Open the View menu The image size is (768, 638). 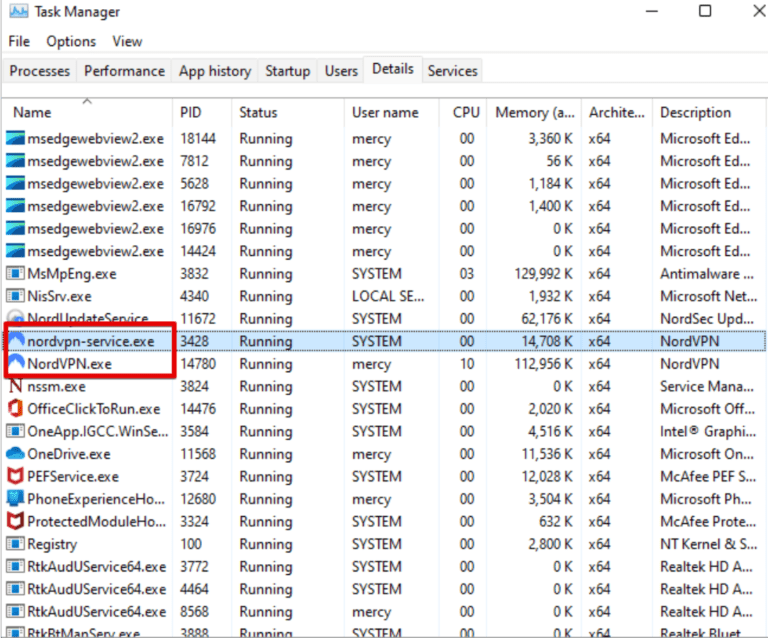[x=127, y=42]
